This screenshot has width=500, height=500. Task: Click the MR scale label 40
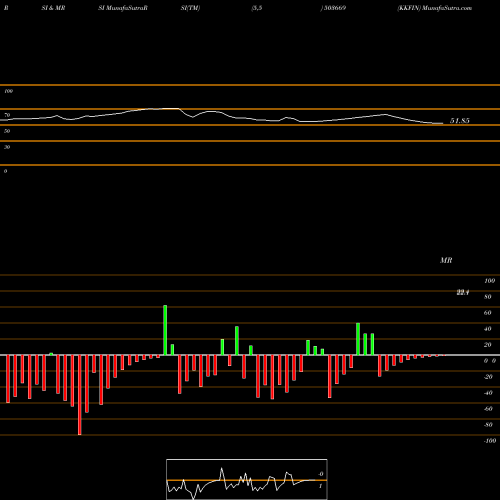point(488,329)
